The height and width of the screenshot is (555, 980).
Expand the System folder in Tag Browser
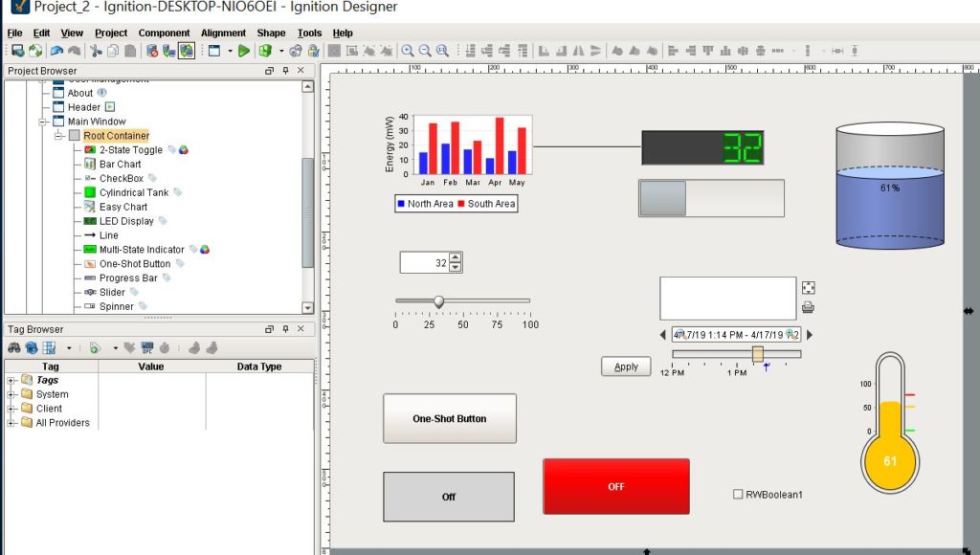(x=9, y=394)
